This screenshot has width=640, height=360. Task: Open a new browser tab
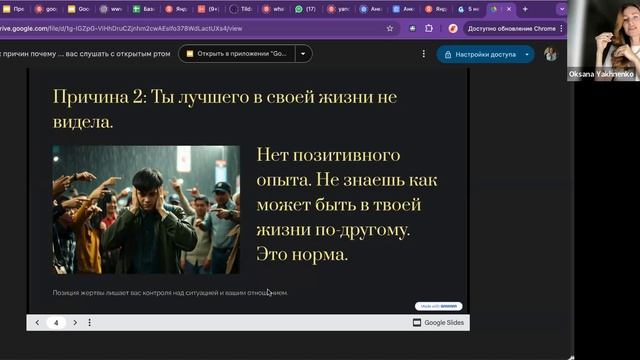(525, 9)
